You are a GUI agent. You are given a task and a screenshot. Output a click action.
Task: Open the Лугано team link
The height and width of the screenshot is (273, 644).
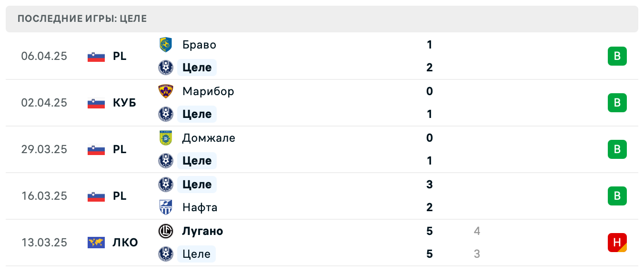point(202,231)
